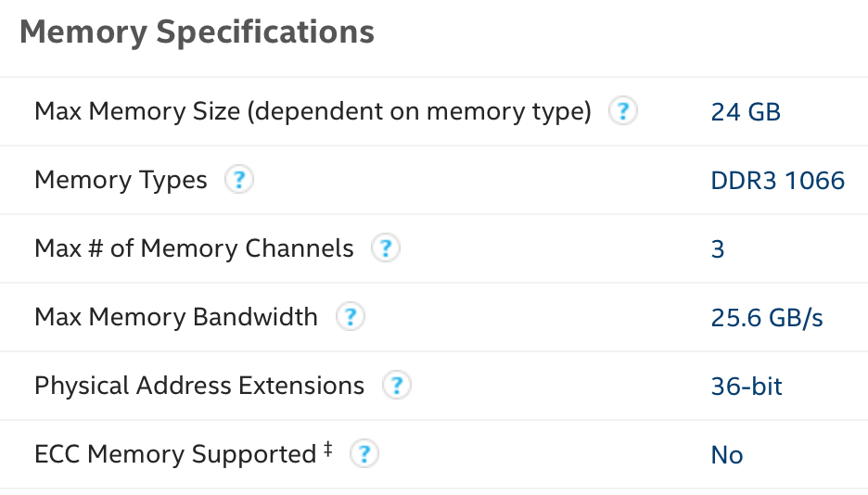Open Physical Address Extensions help icon
The height and width of the screenshot is (495, 868).
(x=397, y=386)
